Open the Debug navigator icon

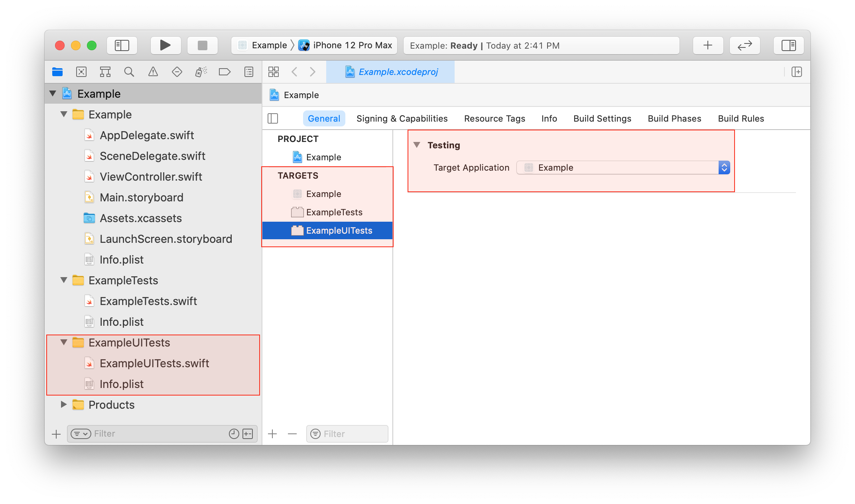pos(201,72)
